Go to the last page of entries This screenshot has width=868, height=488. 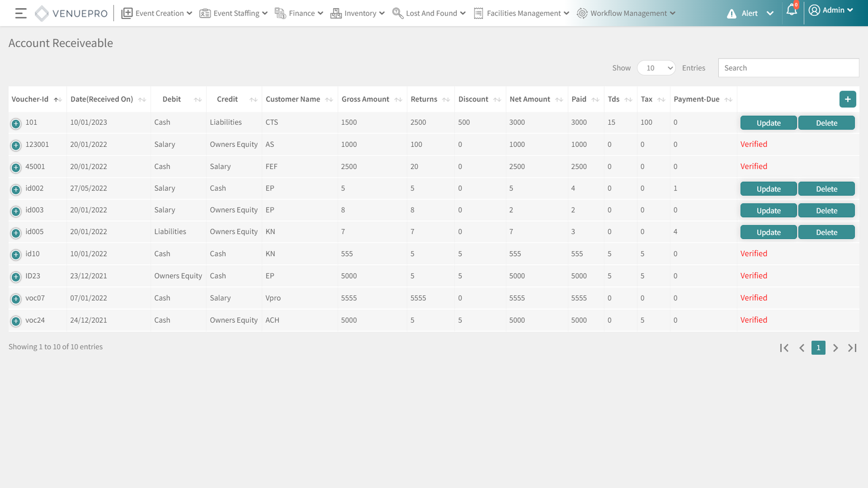click(x=852, y=348)
